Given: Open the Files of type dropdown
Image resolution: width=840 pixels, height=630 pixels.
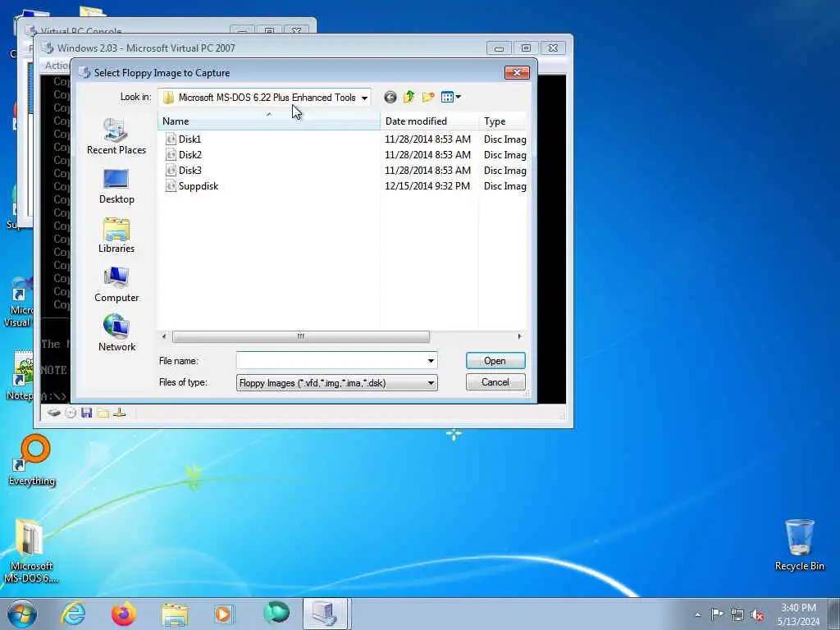Looking at the screenshot, I should point(336,382).
